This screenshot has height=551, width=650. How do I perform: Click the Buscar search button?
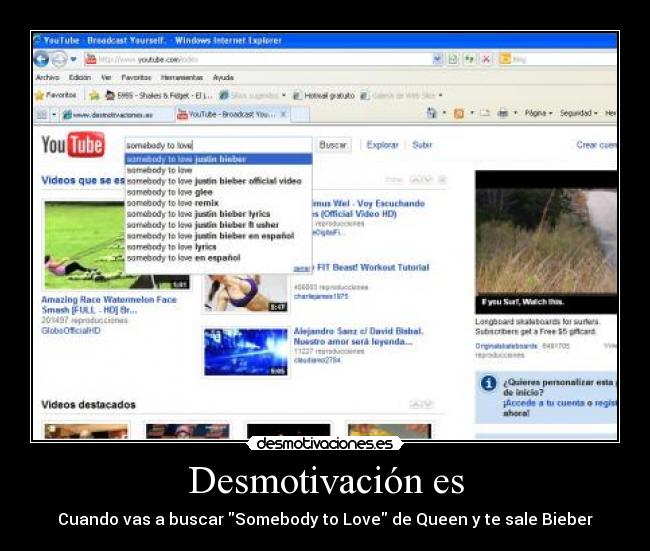[333, 145]
